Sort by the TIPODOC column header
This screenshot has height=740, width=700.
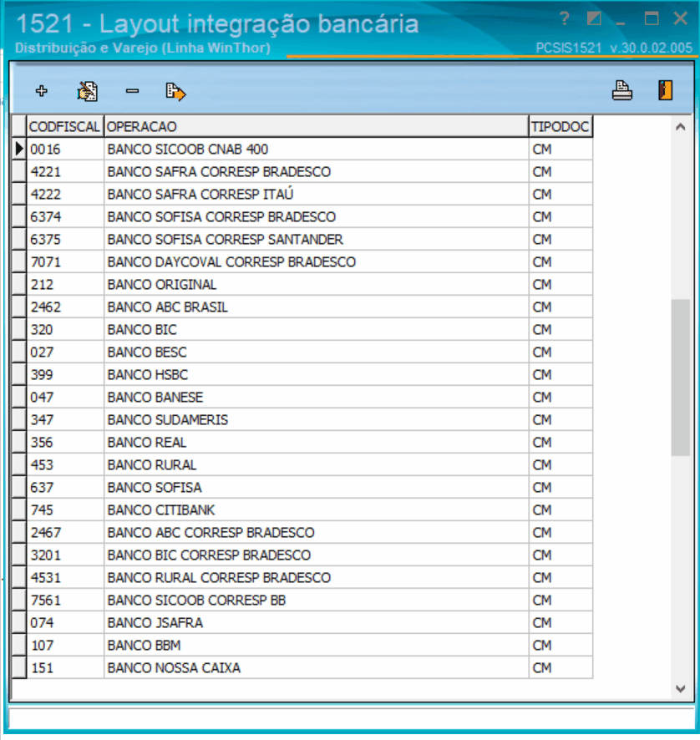tap(561, 126)
